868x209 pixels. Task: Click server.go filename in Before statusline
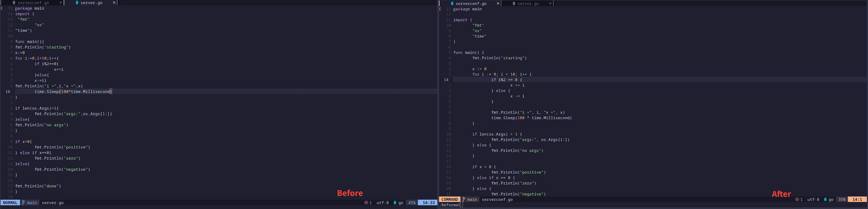click(53, 202)
